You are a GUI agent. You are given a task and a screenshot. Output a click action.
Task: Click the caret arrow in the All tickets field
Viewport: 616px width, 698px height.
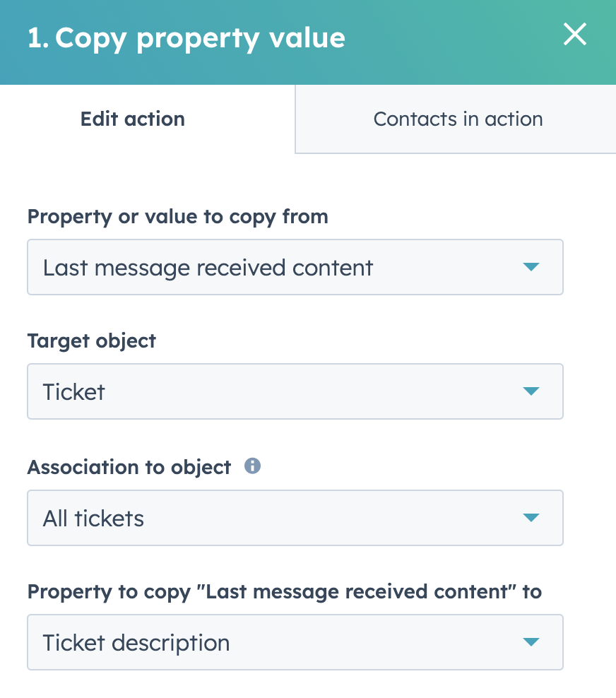click(531, 517)
